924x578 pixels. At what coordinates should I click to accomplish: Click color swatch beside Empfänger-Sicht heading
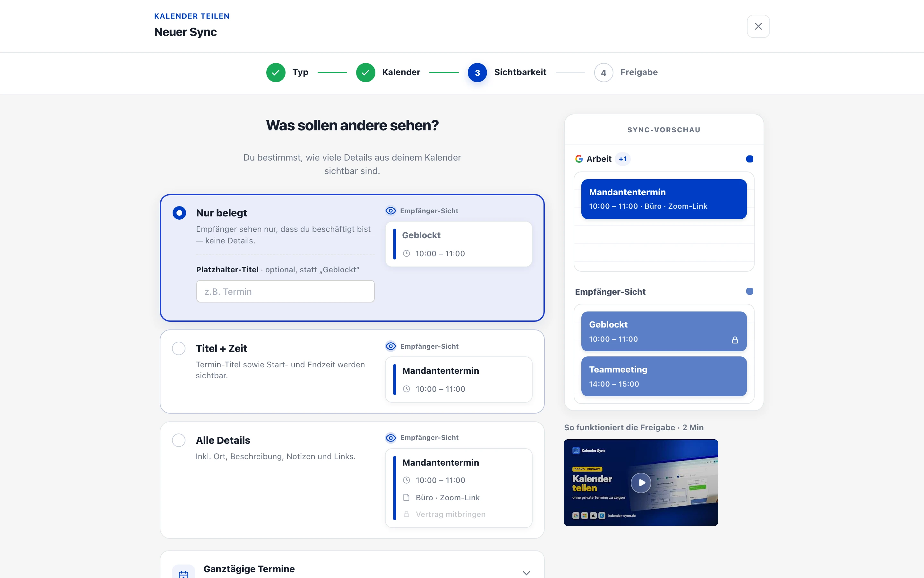coord(749,291)
